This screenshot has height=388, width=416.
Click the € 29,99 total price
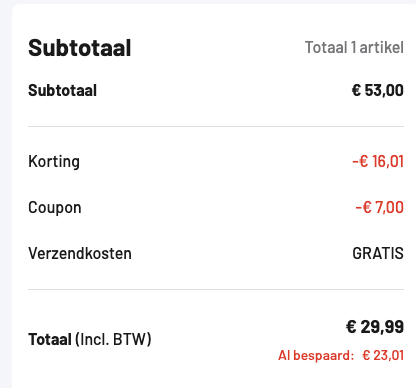click(x=375, y=327)
